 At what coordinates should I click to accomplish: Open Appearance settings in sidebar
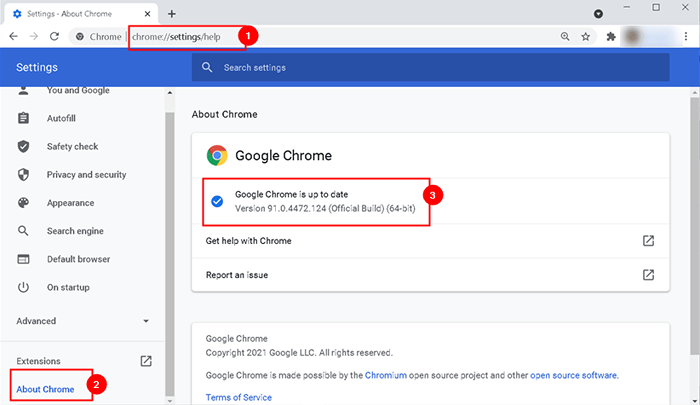coord(71,202)
